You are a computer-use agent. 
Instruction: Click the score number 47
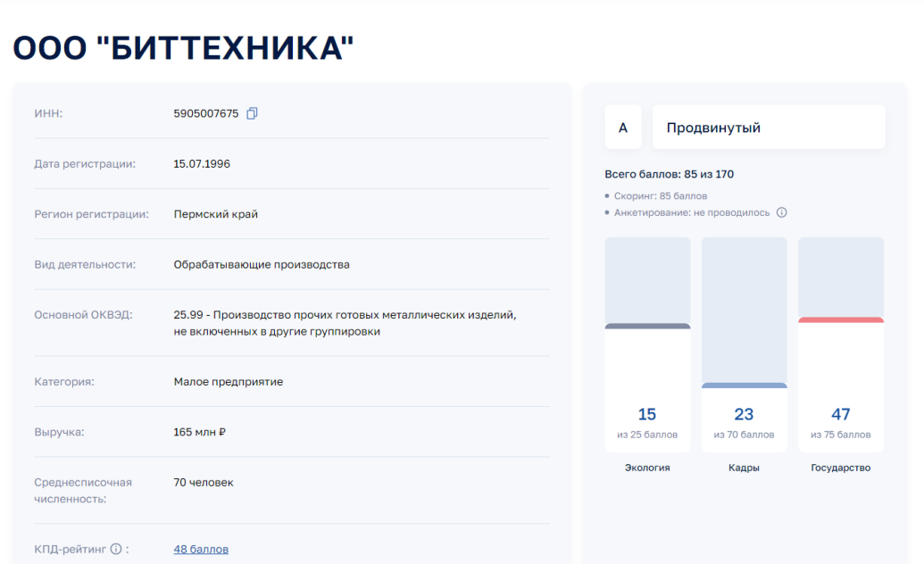point(840,414)
